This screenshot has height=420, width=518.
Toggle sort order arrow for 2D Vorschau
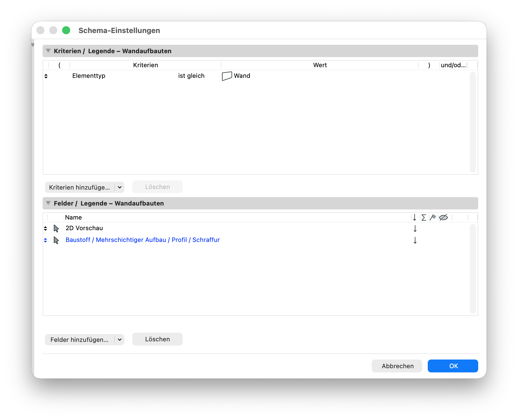click(415, 228)
